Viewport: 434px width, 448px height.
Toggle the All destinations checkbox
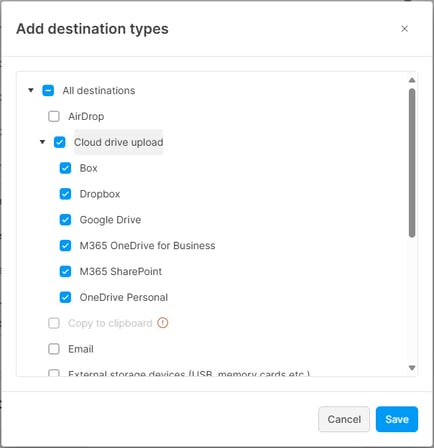pyautogui.click(x=48, y=90)
